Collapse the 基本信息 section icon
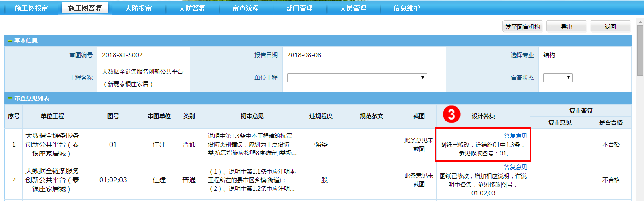Screen dimensions: 644x201 pyautogui.click(x=9, y=41)
